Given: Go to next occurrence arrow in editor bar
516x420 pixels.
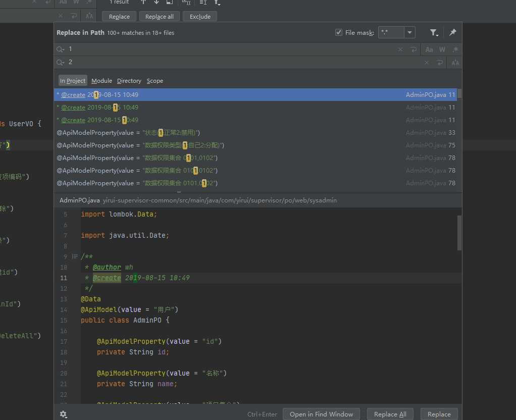Looking at the screenshot, I should click(x=157, y=2).
